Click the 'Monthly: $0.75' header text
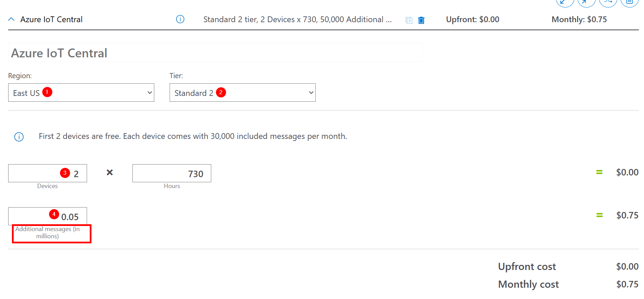 point(579,19)
